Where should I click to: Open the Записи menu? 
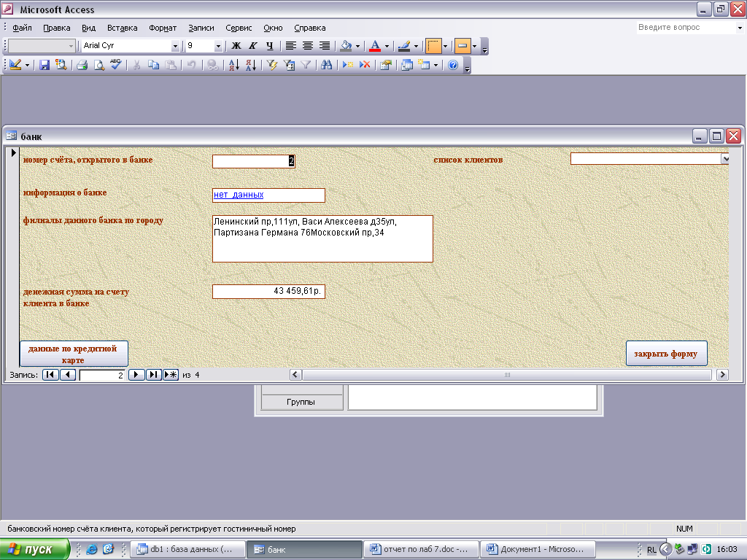click(201, 28)
